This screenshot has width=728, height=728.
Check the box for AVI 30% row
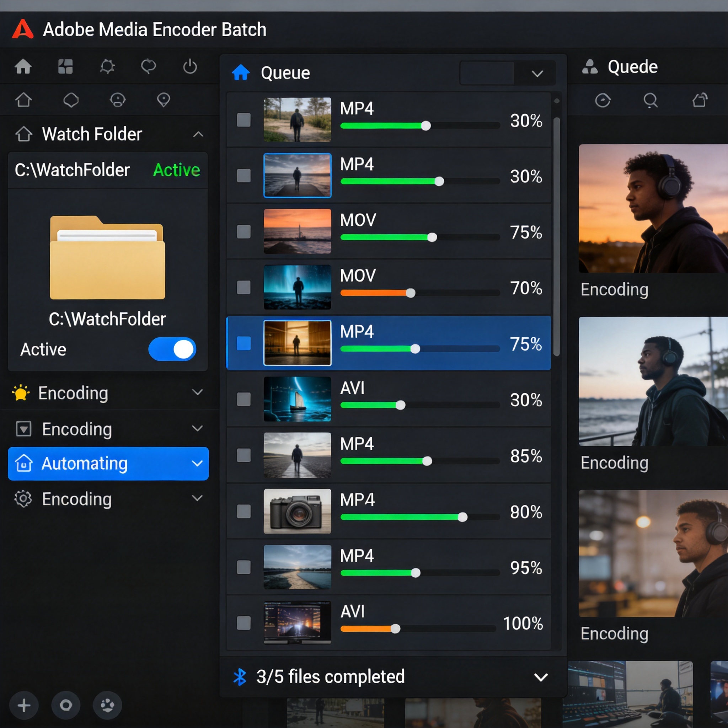pyautogui.click(x=243, y=399)
